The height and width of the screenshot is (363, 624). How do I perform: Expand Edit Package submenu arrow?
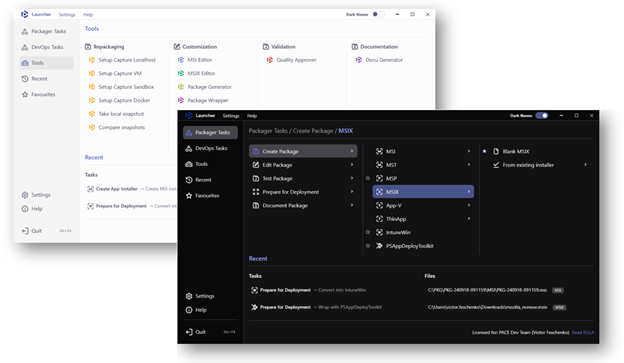(352, 165)
